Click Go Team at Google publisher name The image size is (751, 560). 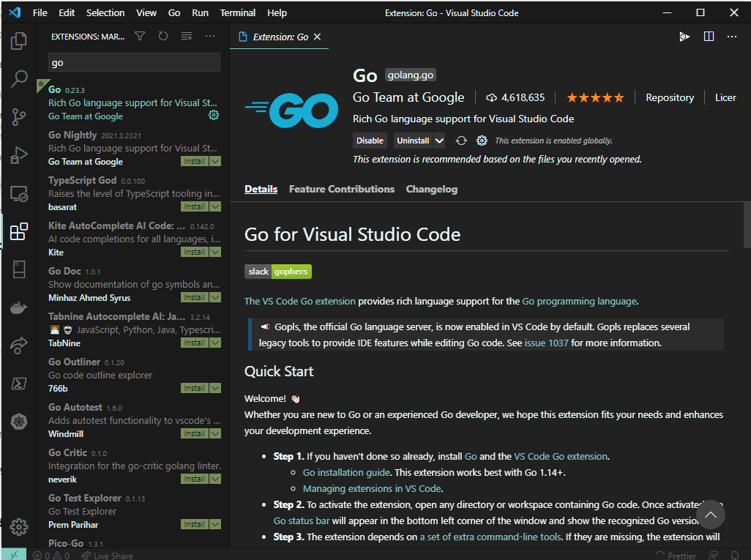pyautogui.click(x=408, y=97)
